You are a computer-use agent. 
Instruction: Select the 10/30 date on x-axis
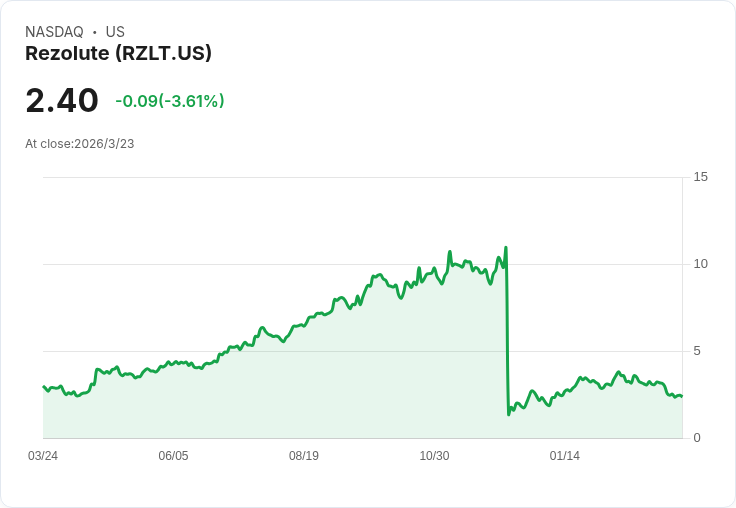(x=434, y=456)
